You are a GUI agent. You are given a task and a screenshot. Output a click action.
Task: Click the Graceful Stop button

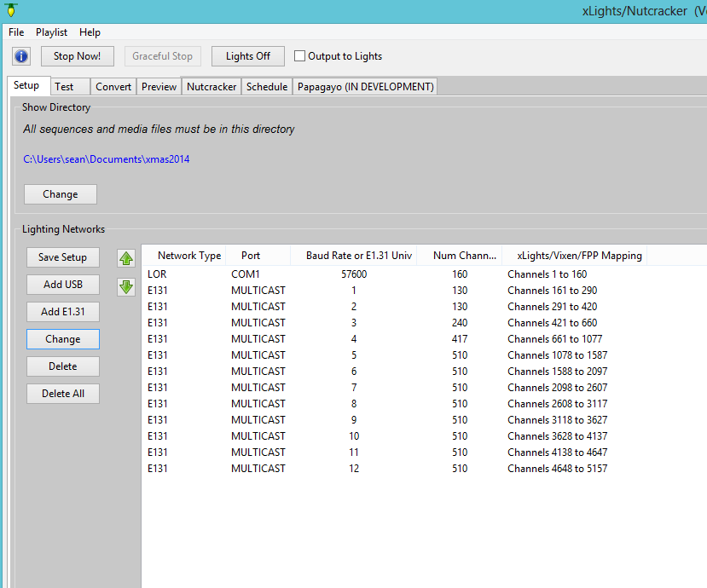162,56
